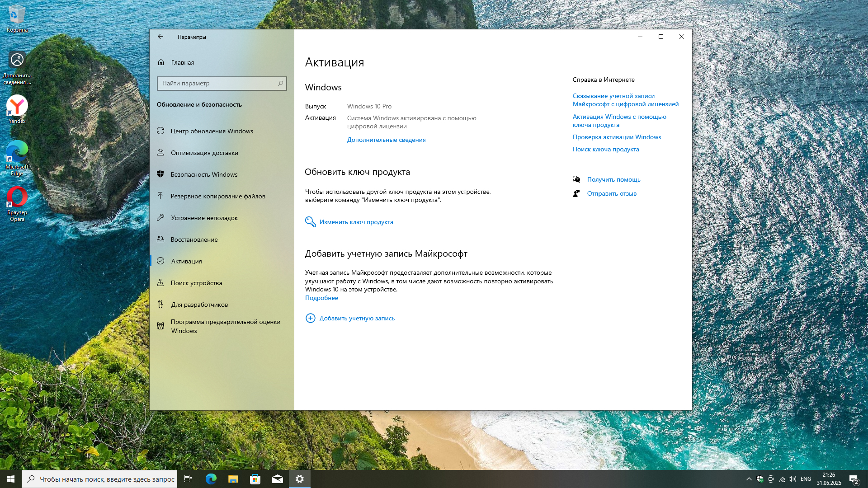Viewport: 868px width, 488px height.
Task: Open Безопасность Windows shield item
Action: [203, 174]
